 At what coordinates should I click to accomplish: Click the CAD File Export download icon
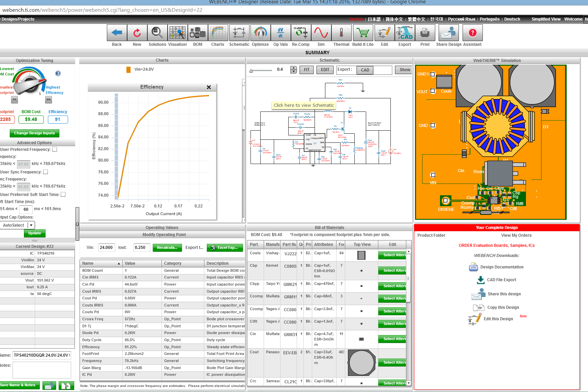(481, 280)
